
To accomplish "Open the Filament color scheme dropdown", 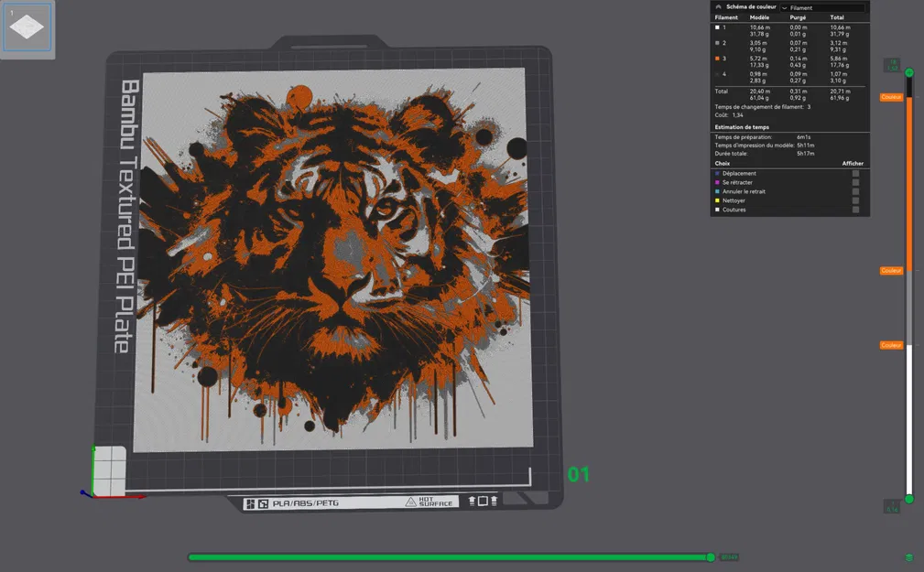I will point(822,7).
